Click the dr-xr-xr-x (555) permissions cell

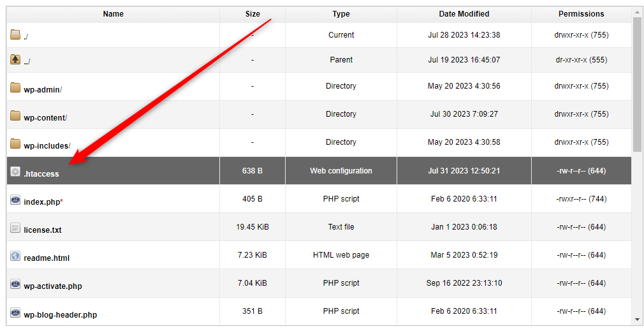click(581, 59)
